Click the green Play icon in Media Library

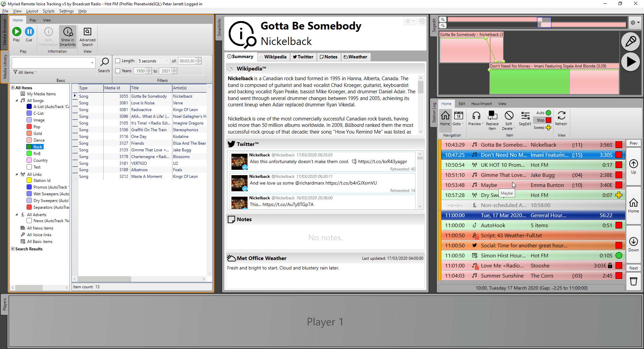(x=16, y=32)
